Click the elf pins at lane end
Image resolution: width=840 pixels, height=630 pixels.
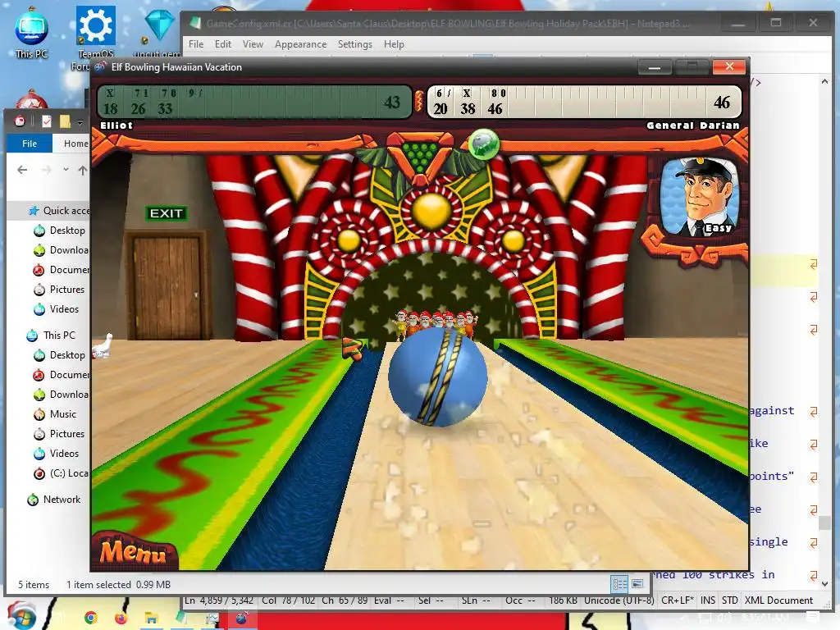click(x=436, y=324)
